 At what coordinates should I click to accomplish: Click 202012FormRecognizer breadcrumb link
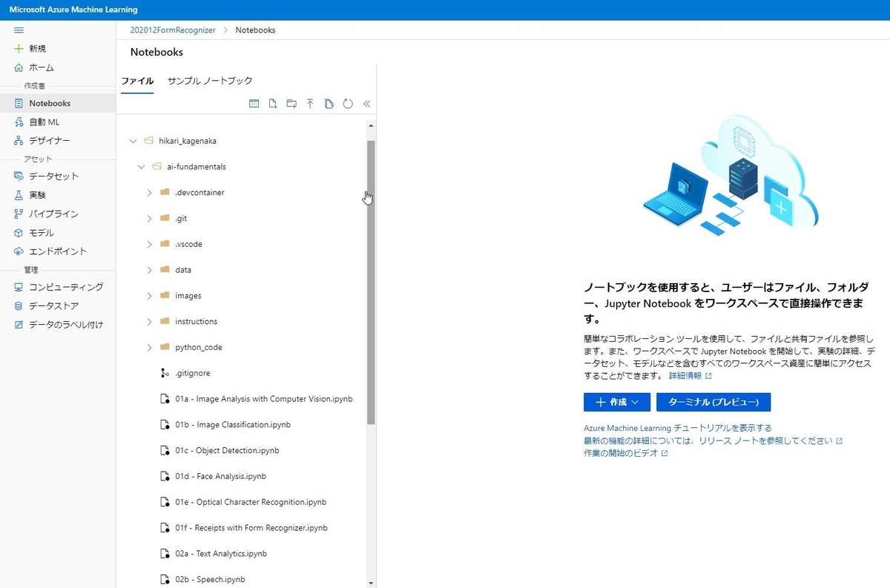pos(173,30)
